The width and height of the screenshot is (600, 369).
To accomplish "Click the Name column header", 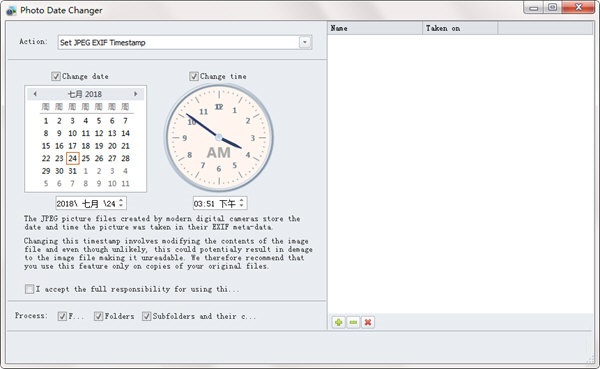I will click(x=375, y=28).
